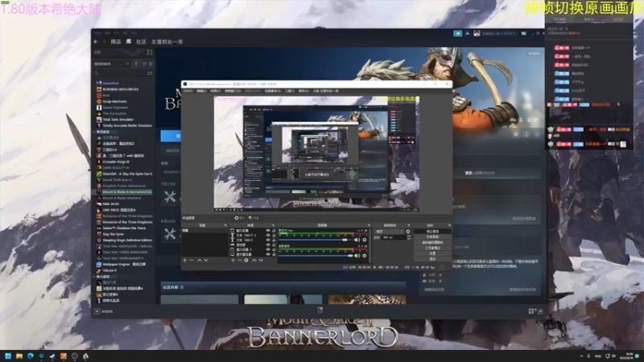Click the Steam Big Picture mode icon
This screenshot has height=362, width=644.
(524, 33)
